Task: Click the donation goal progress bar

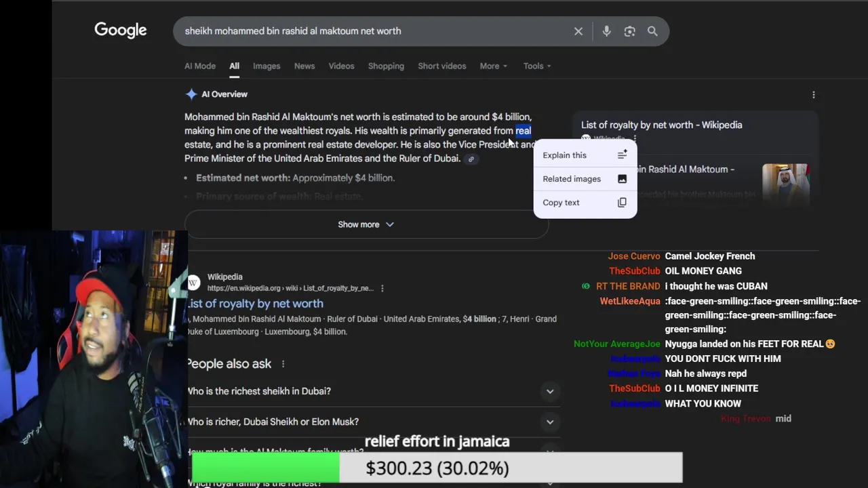Action: click(437, 468)
